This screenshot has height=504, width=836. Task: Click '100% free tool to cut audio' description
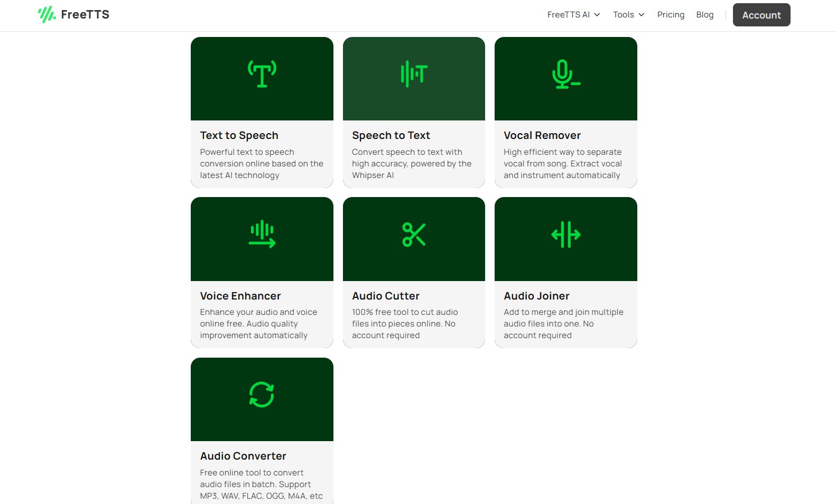405,324
